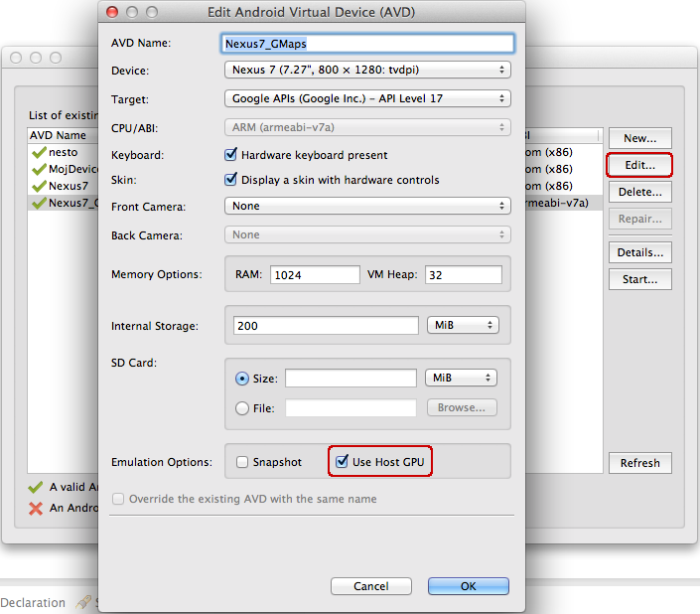
Task: Select the Nexus7 AVD row
Action: 63,186
